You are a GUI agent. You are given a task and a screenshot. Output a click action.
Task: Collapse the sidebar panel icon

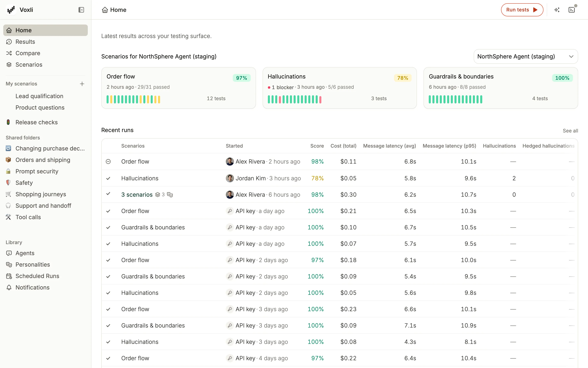(81, 10)
